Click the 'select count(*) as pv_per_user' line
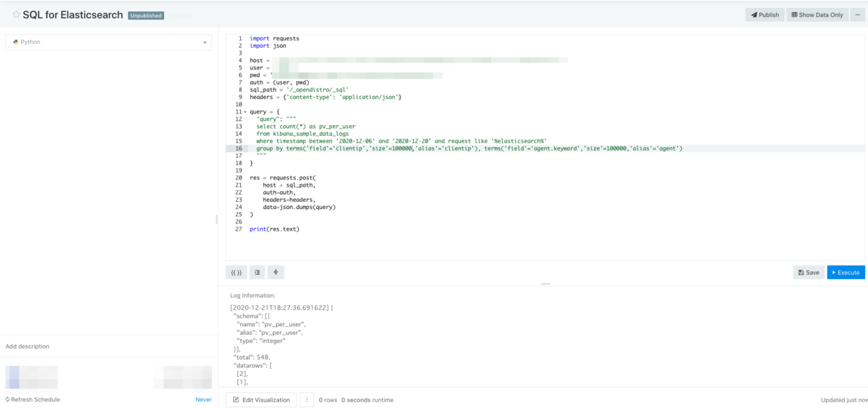Image resolution: width=868 pixels, height=408 pixels. (x=306, y=126)
